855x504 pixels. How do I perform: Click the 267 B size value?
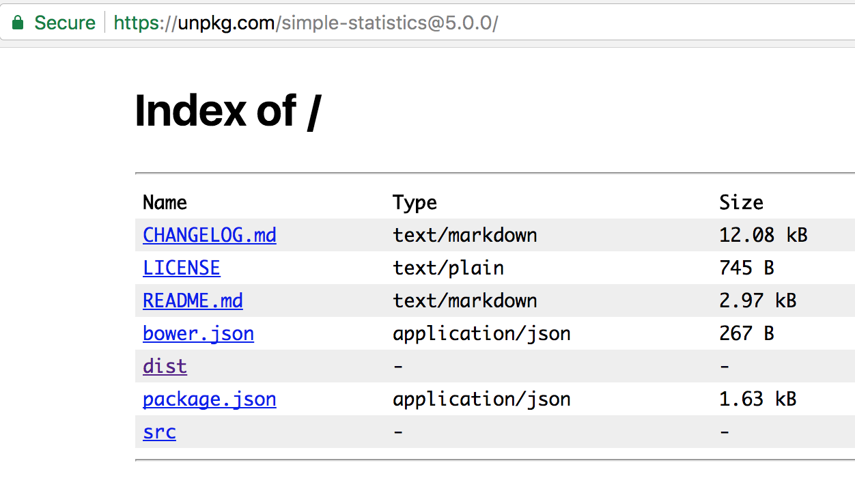(746, 333)
